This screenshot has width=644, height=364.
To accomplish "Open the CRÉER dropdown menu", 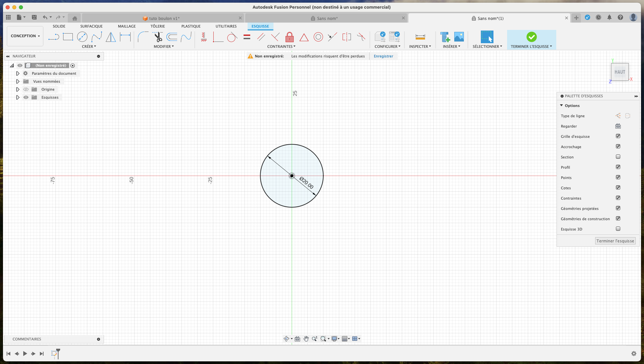I will pos(89,46).
